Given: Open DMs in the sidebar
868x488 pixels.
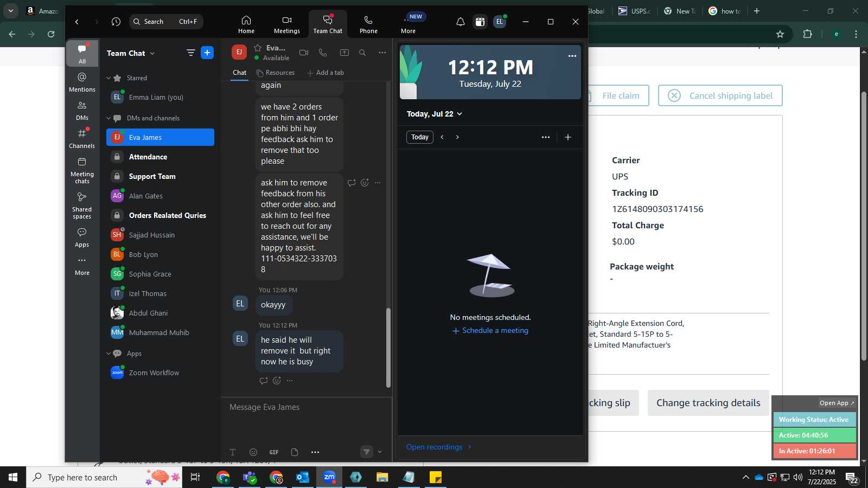Looking at the screenshot, I should click(x=82, y=110).
